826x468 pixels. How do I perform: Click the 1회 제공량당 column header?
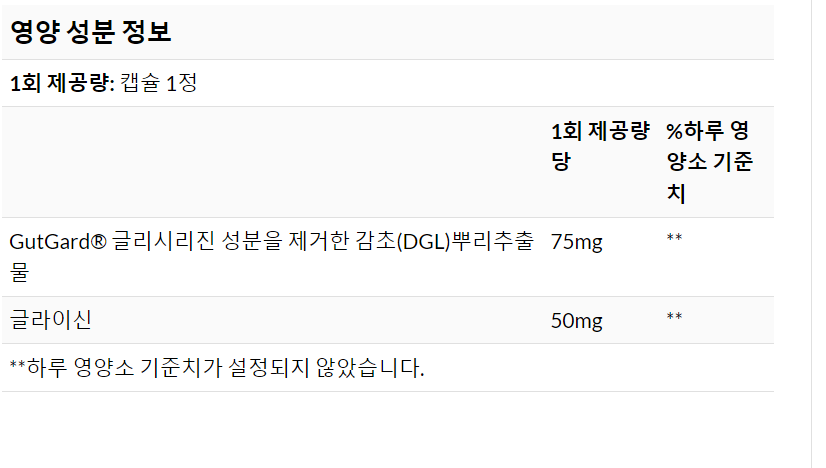(x=600, y=146)
